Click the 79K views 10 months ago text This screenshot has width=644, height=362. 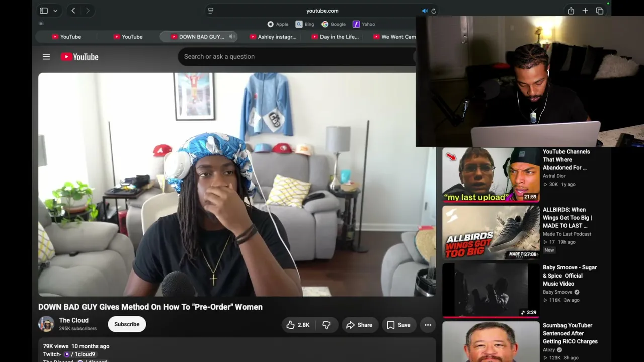click(76, 346)
